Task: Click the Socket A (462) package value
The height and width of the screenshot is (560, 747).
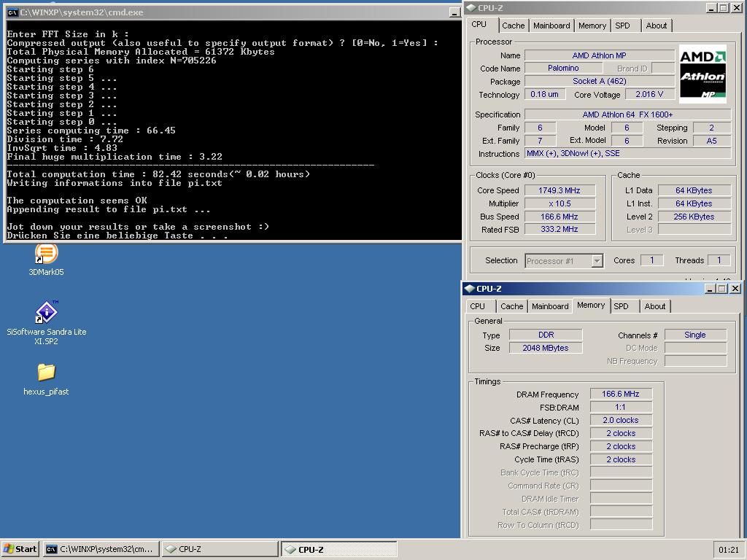Action: (600, 82)
